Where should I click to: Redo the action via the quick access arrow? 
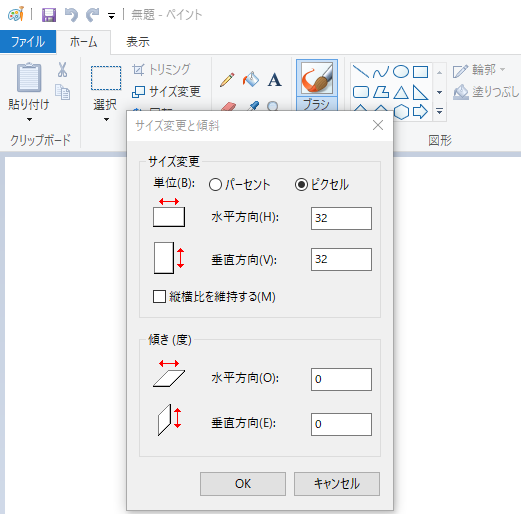click(x=93, y=15)
